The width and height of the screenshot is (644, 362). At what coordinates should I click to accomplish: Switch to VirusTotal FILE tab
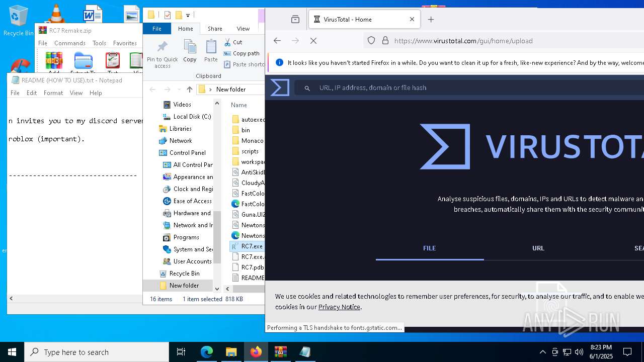pyautogui.click(x=430, y=248)
